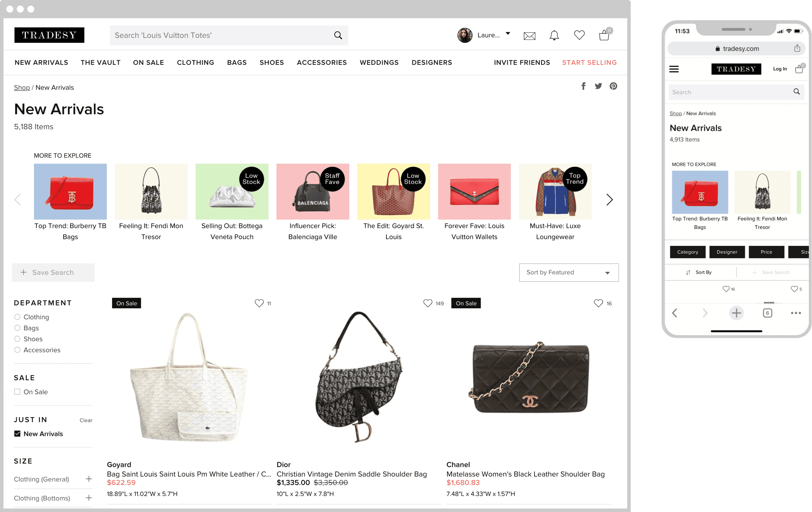Open notifications bell icon
This screenshot has height=512, width=812.
click(554, 35)
